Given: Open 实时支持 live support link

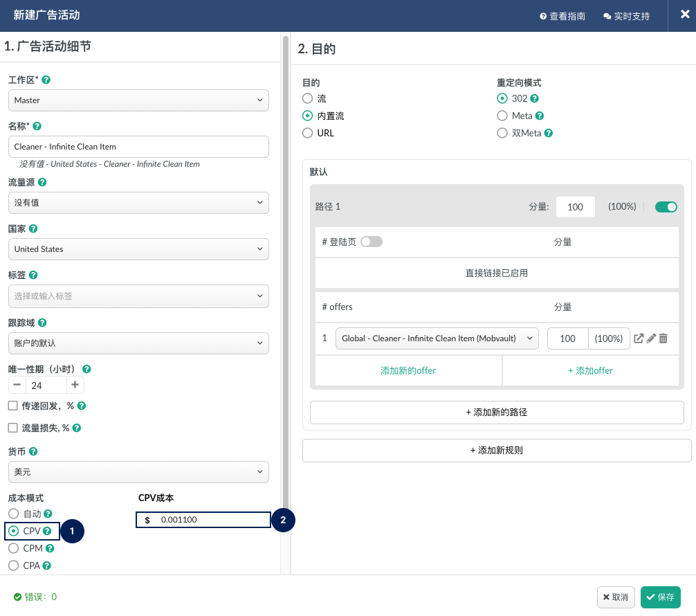Looking at the screenshot, I should click(x=626, y=17).
